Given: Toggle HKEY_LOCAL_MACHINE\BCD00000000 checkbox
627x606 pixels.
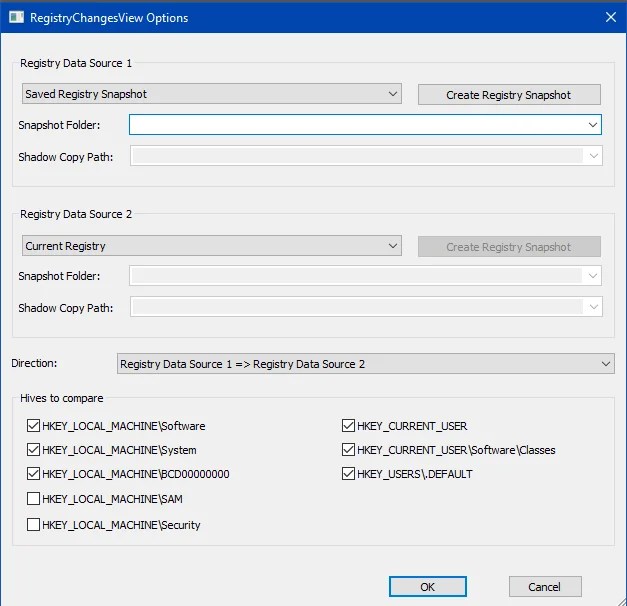Looking at the screenshot, I should tap(33, 474).
